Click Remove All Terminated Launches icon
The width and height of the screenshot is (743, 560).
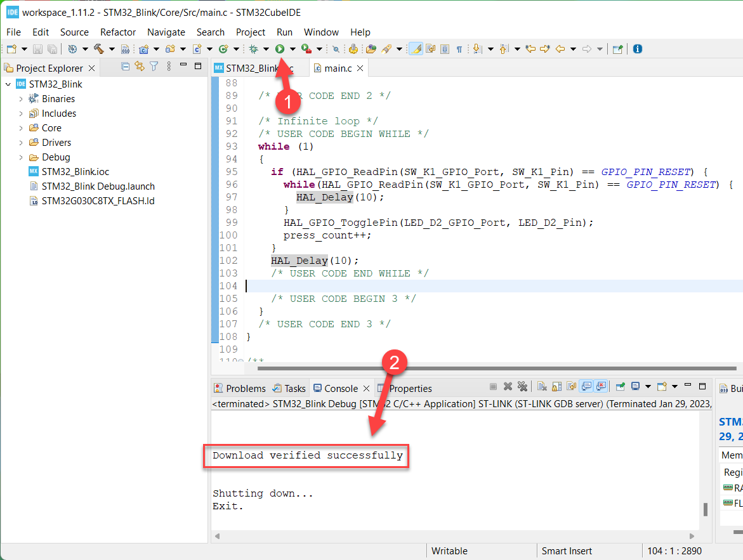coord(522,387)
